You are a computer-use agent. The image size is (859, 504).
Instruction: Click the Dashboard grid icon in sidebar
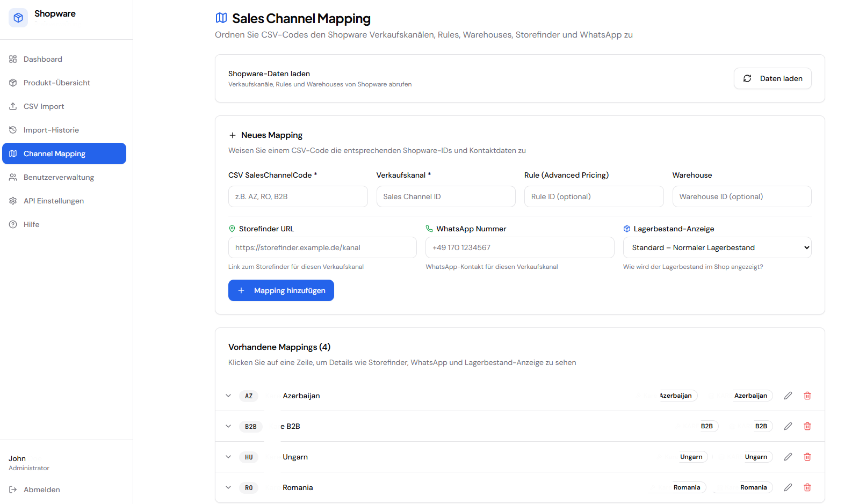click(x=13, y=59)
